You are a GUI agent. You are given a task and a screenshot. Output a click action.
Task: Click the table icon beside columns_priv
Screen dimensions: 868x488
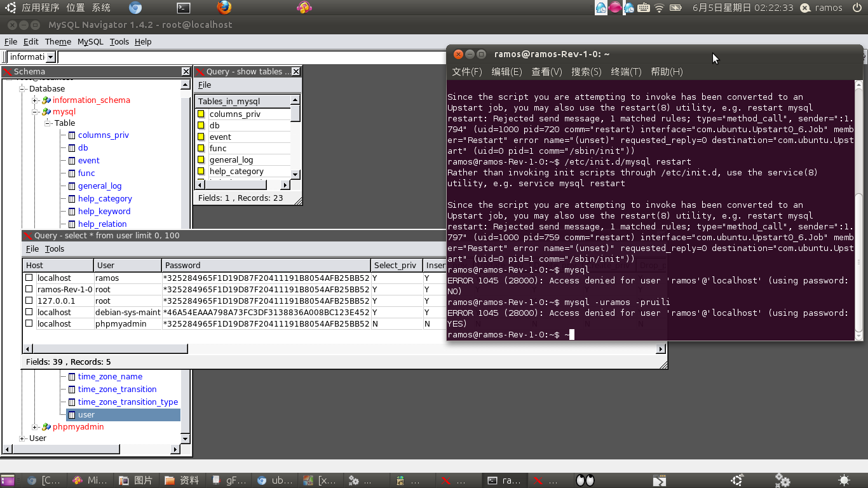pos(72,135)
